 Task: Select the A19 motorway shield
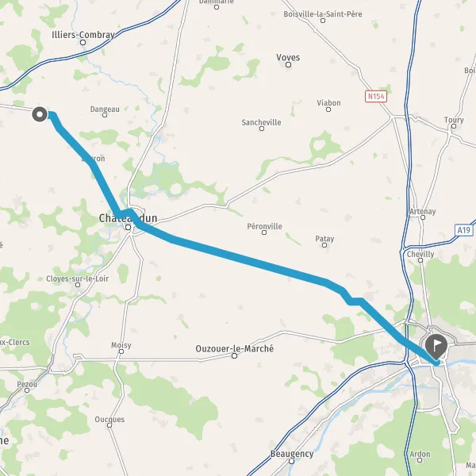point(464,230)
